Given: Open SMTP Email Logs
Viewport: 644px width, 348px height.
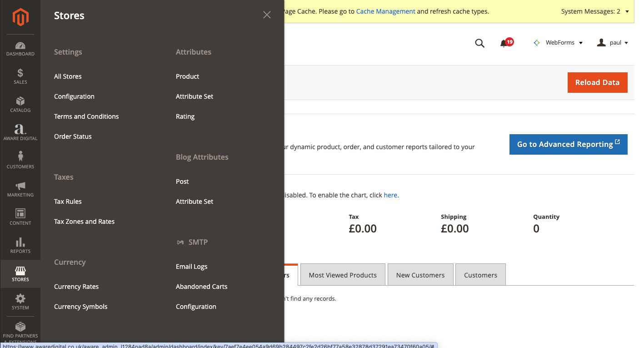Looking at the screenshot, I should point(191,267).
